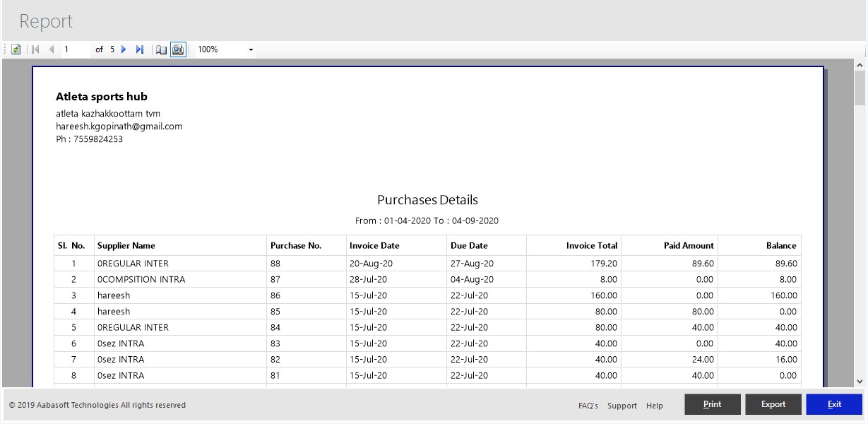Click the Export button
Screen dimensions: 868x424
(x=773, y=404)
